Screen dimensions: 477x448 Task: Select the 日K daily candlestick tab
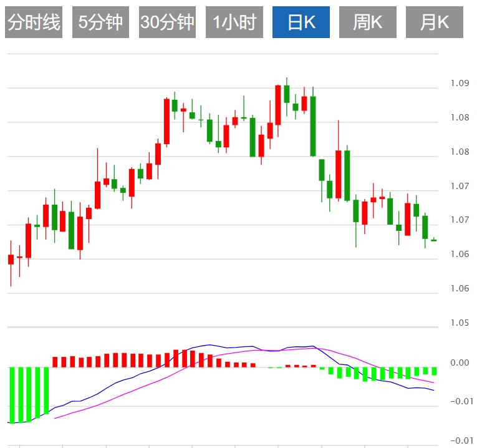(301, 22)
